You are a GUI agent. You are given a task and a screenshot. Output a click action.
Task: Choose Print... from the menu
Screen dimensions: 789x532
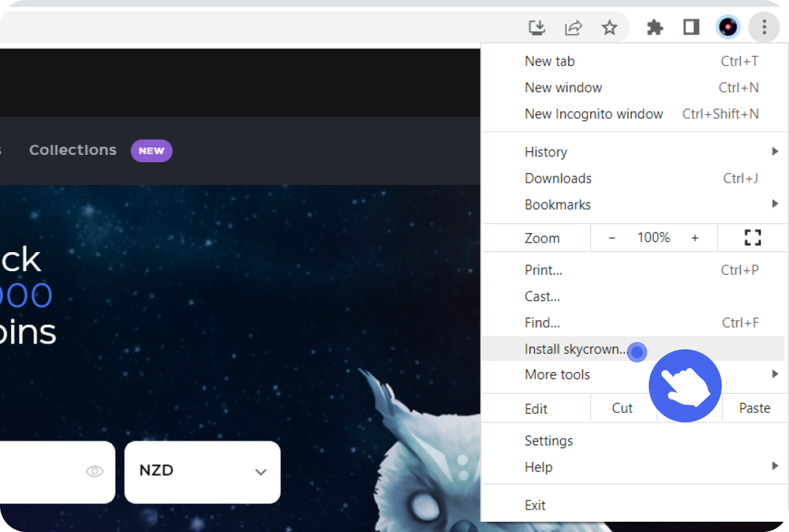click(x=633, y=270)
